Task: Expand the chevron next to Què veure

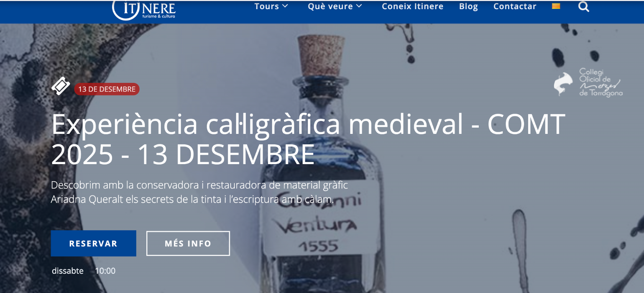Action: coord(359,6)
